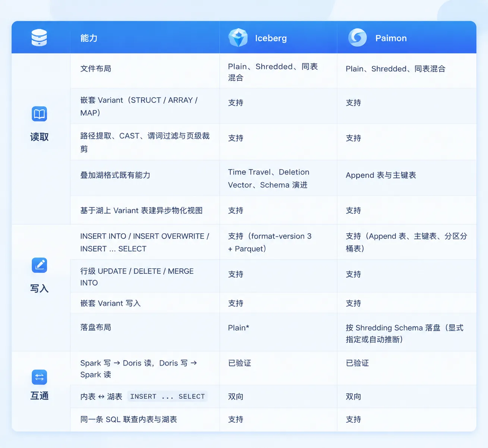Select 基于湖上 Variant 表建异步物化视图 label
Image resolution: width=488 pixels, height=448 pixels.
[142, 211]
